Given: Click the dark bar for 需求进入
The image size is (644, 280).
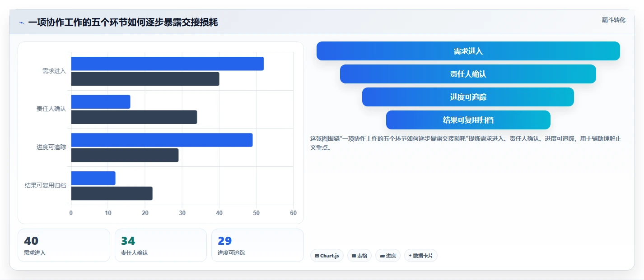Looking at the screenshot, I should click(x=145, y=79).
